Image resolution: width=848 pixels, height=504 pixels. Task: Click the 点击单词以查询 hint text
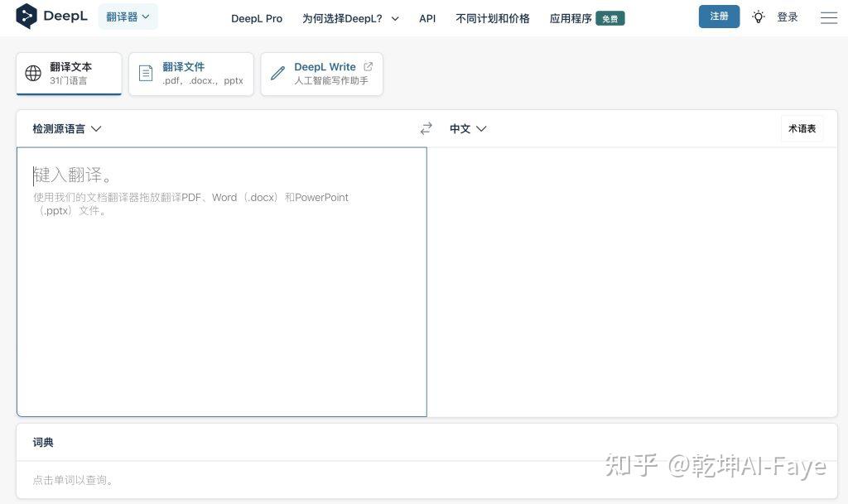click(x=73, y=480)
